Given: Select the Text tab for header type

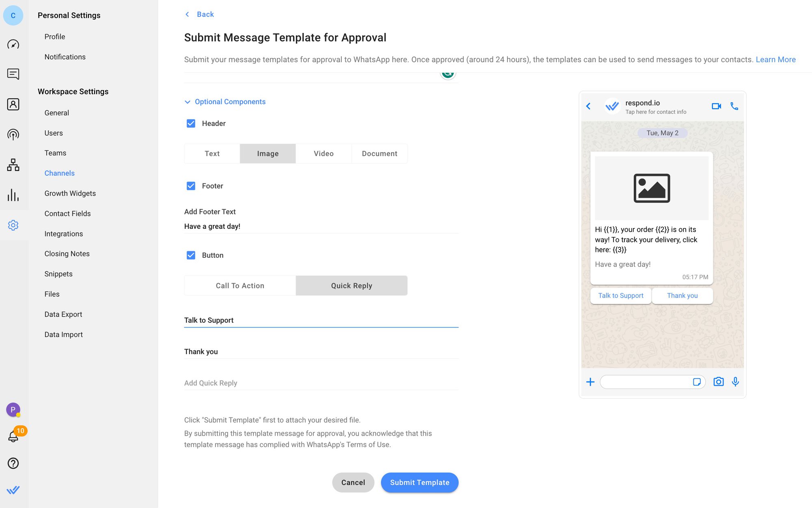Looking at the screenshot, I should 212,153.
